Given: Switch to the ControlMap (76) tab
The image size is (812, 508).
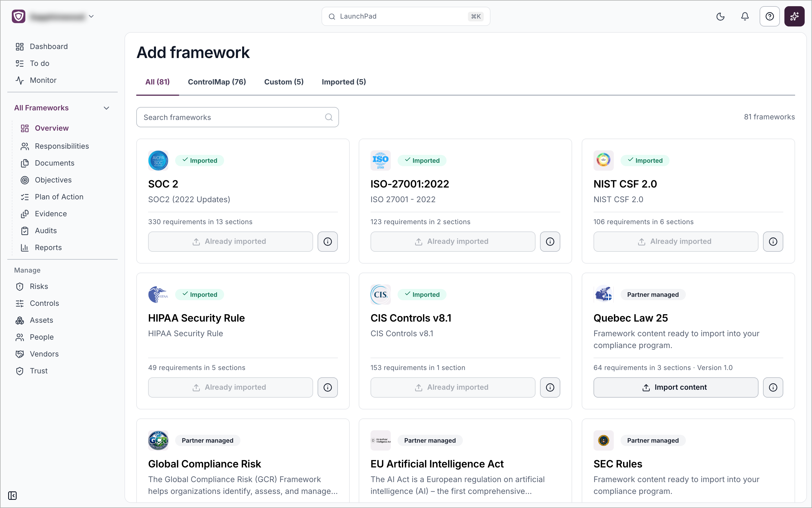Looking at the screenshot, I should (x=217, y=82).
